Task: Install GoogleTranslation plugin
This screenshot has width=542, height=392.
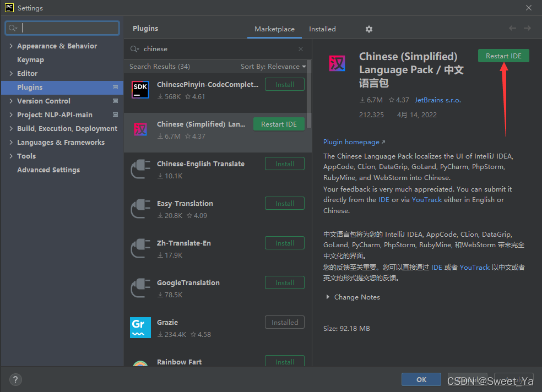Action: coord(284,282)
